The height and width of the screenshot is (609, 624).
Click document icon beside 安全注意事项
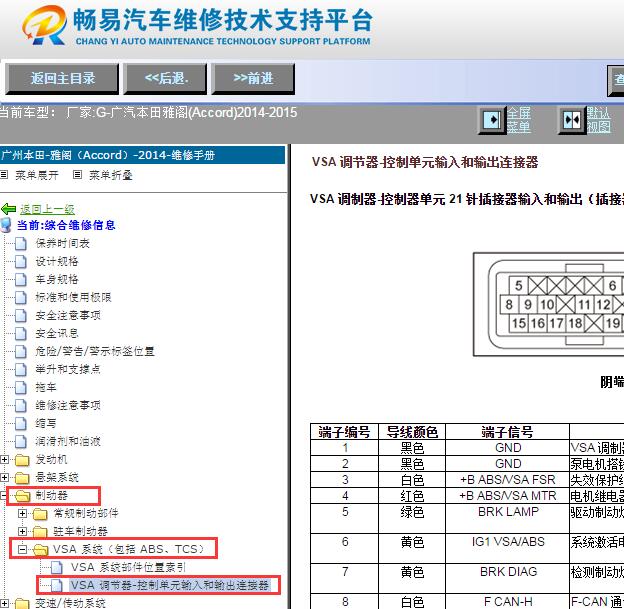coord(21,315)
